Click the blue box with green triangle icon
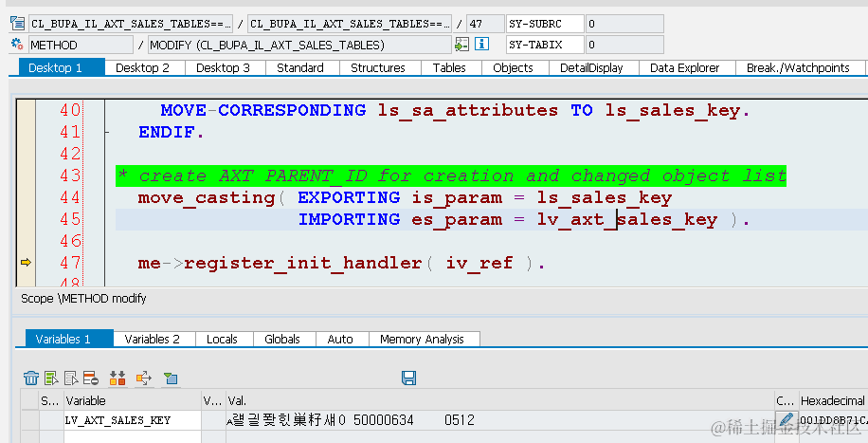Image resolution: width=868 pixels, height=443 pixels. pyautogui.click(x=171, y=378)
